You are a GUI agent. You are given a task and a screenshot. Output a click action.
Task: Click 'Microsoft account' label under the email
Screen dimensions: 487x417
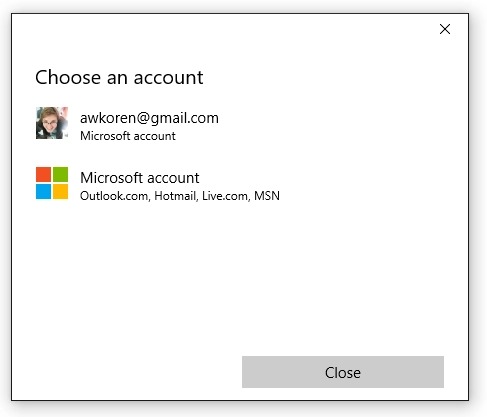[x=128, y=136]
